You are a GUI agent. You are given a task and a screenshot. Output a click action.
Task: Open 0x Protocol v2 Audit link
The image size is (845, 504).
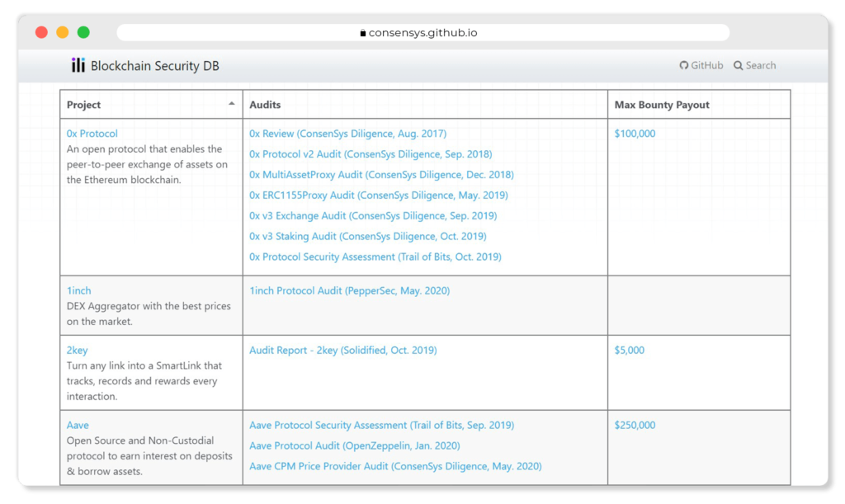pos(371,154)
